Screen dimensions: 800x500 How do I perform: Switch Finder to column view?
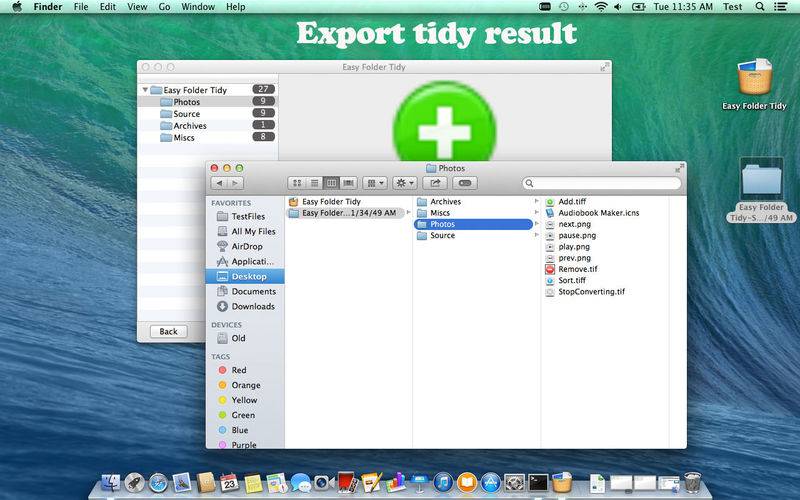tap(332, 183)
